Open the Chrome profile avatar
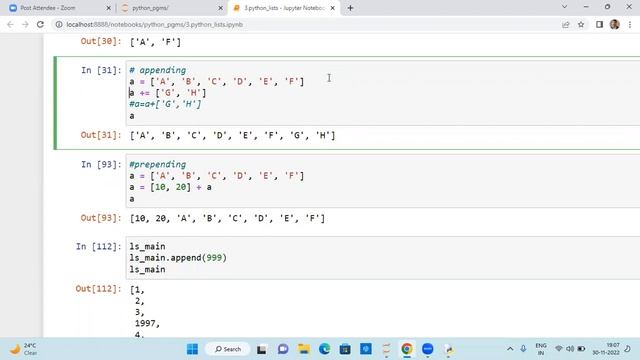The width and height of the screenshot is (640, 360). coord(615,24)
